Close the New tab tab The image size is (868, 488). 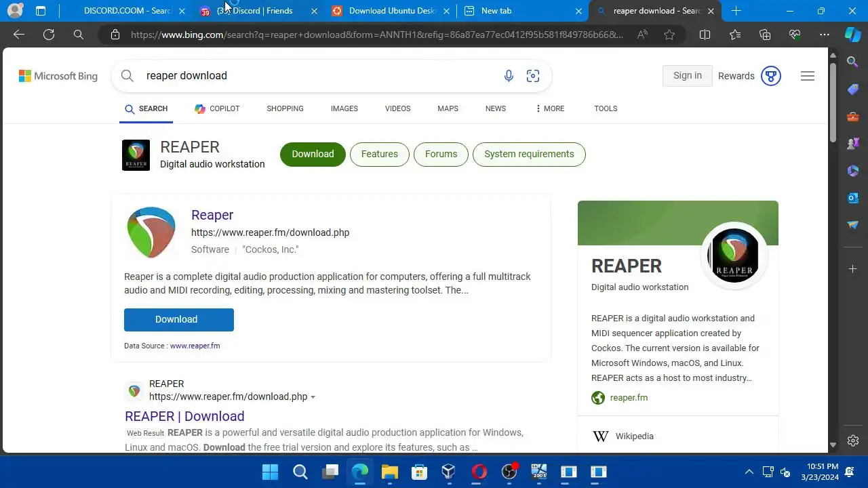pos(578,11)
